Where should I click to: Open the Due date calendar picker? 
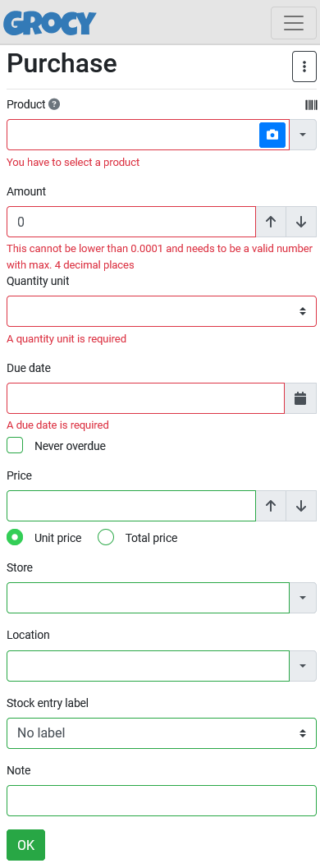tap(300, 398)
